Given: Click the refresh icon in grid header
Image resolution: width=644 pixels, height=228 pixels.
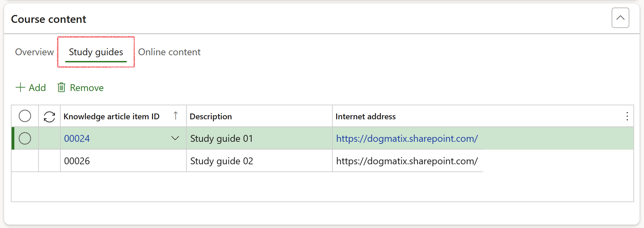Looking at the screenshot, I should coord(49,117).
